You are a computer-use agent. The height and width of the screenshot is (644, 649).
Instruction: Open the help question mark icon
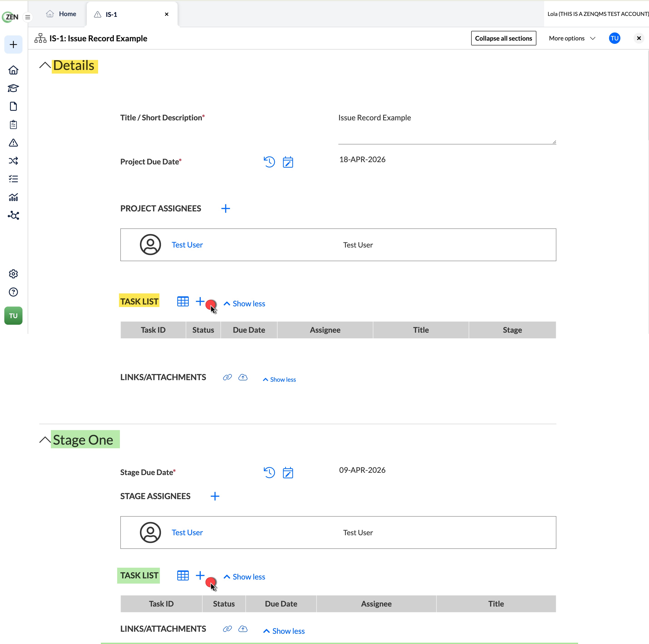(x=13, y=292)
